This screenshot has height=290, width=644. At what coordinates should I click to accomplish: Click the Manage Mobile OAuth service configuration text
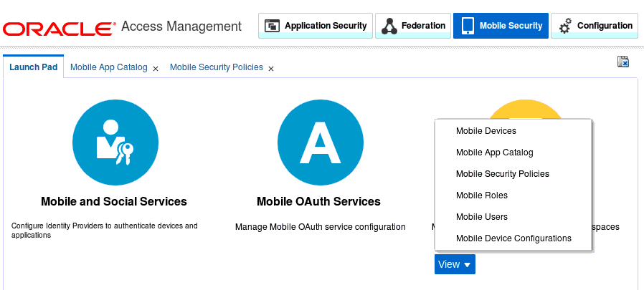321,227
